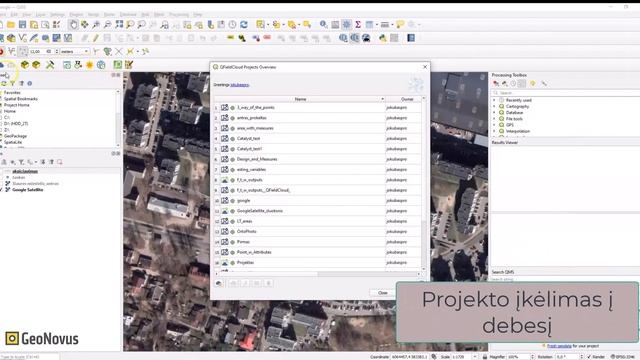640x360 pixels.
Task: Click the cloud icon at dialog bottom left
Action: [x=219, y=283]
